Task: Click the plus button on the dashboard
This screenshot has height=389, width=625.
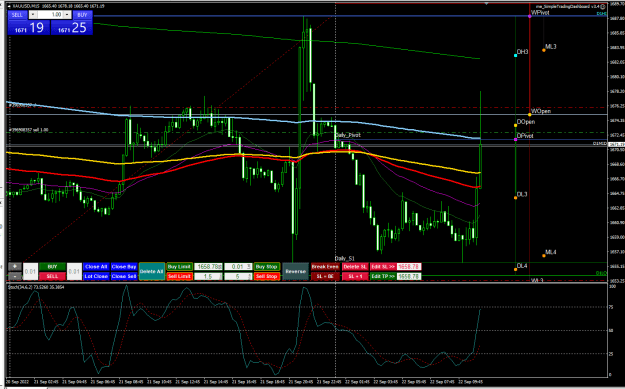Action: pyautogui.click(x=15, y=267)
